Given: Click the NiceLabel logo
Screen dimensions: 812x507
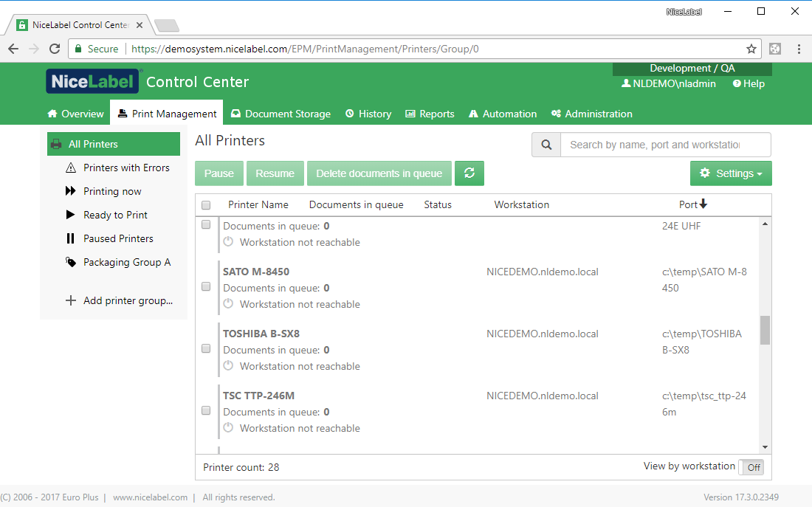Looking at the screenshot, I should pyautogui.click(x=92, y=81).
